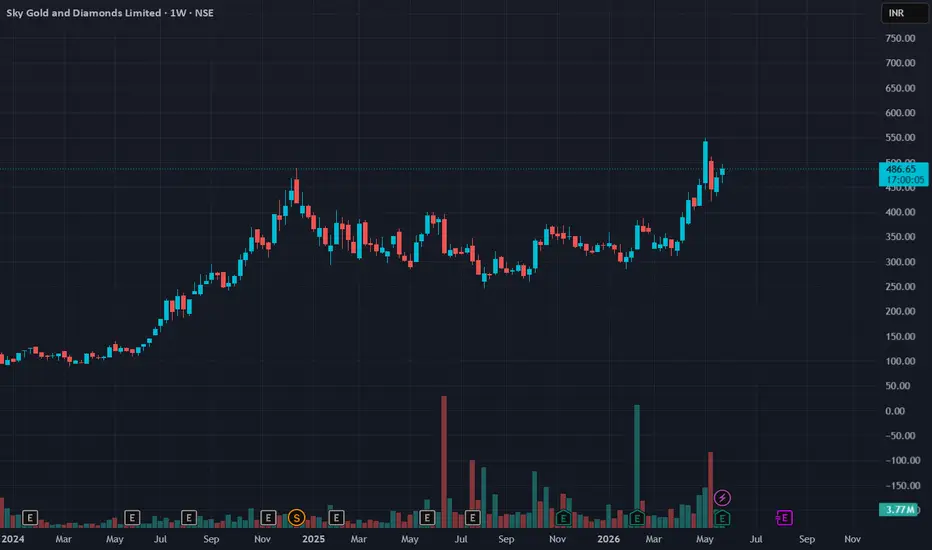Click the −50.00 price axis label
This screenshot has width=932, height=550.
tap(900, 436)
